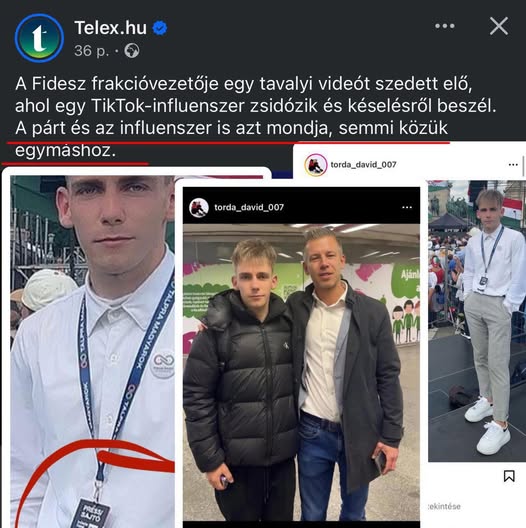Viewport: 526px width, 528px height.
Task: Click the blue verified badge
Action: 160,28
